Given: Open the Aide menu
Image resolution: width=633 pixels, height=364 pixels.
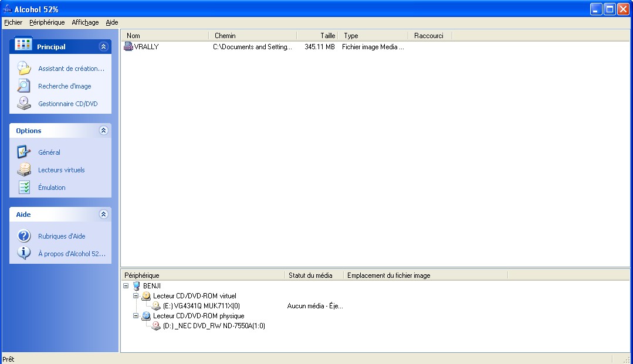Looking at the screenshot, I should click(x=112, y=22).
